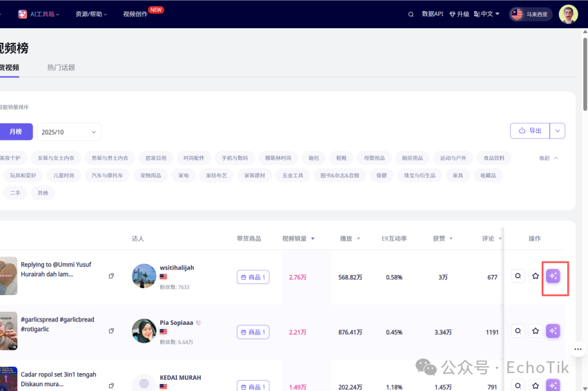Copy the garlicspread video title via copy icon

(111, 331)
